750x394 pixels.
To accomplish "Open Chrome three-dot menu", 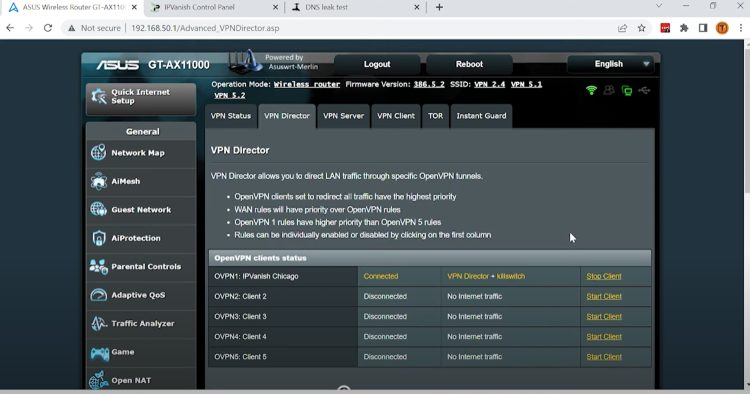I will pyautogui.click(x=741, y=28).
